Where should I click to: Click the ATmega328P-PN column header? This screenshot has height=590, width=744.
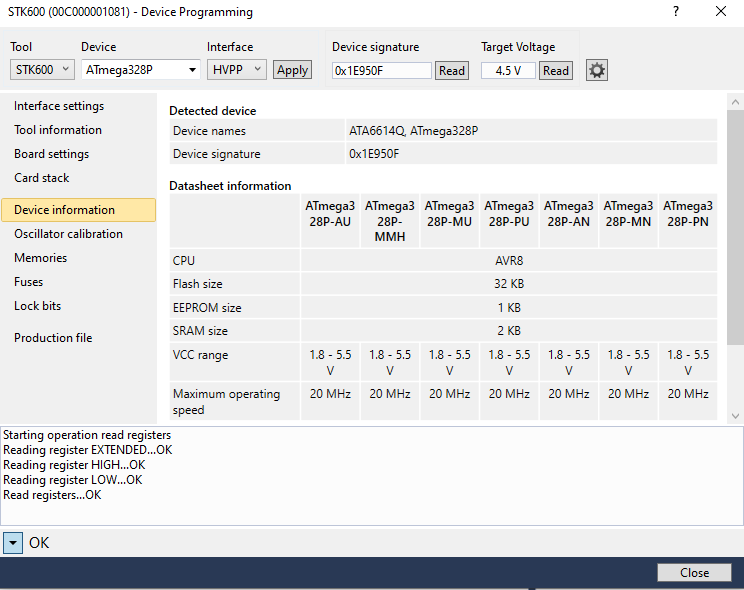tap(688, 221)
